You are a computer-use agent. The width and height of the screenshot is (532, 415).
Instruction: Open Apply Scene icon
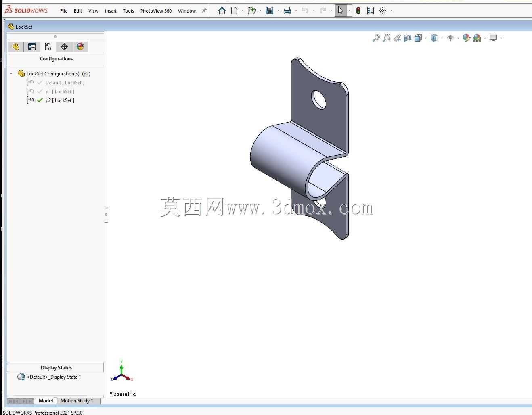(x=477, y=38)
